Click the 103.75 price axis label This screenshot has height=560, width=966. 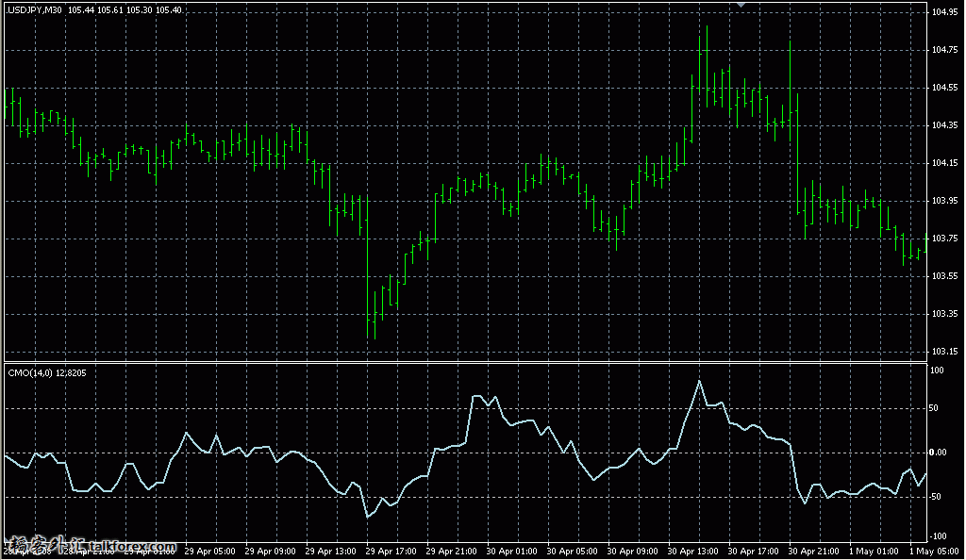[944, 239]
